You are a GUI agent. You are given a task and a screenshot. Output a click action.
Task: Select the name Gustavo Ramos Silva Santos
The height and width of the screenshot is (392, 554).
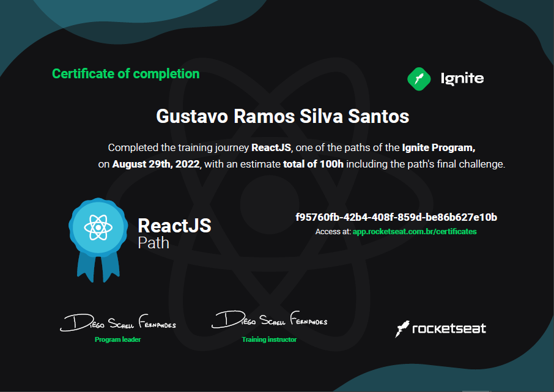pos(283,116)
